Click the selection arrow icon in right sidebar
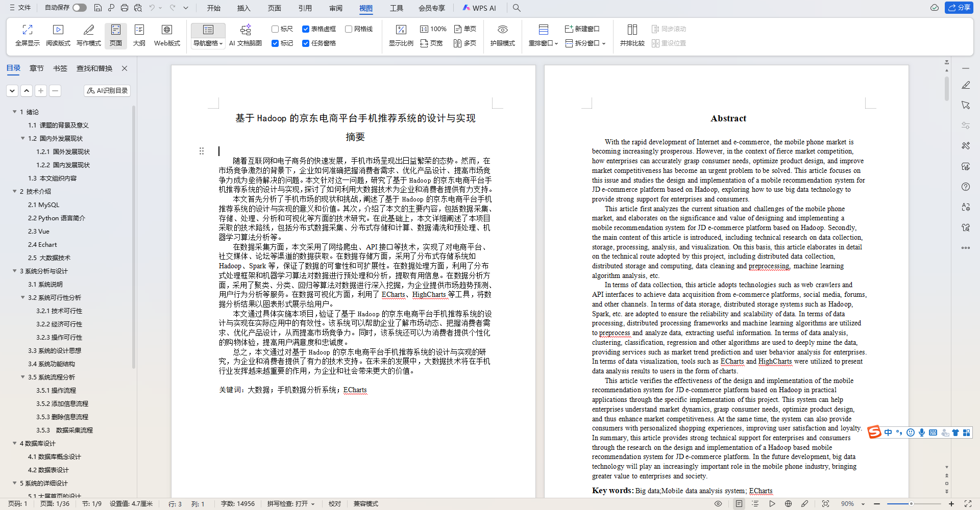 [x=966, y=105]
